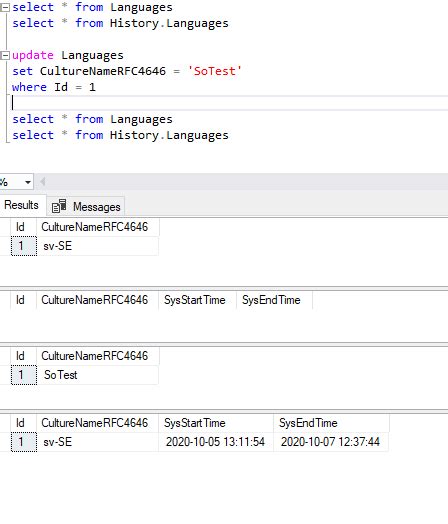Viewport: 448px width, 524px height.
Task: Click the '2020-10-05 13:11:54' SysStartTime cell
Action: point(216,442)
